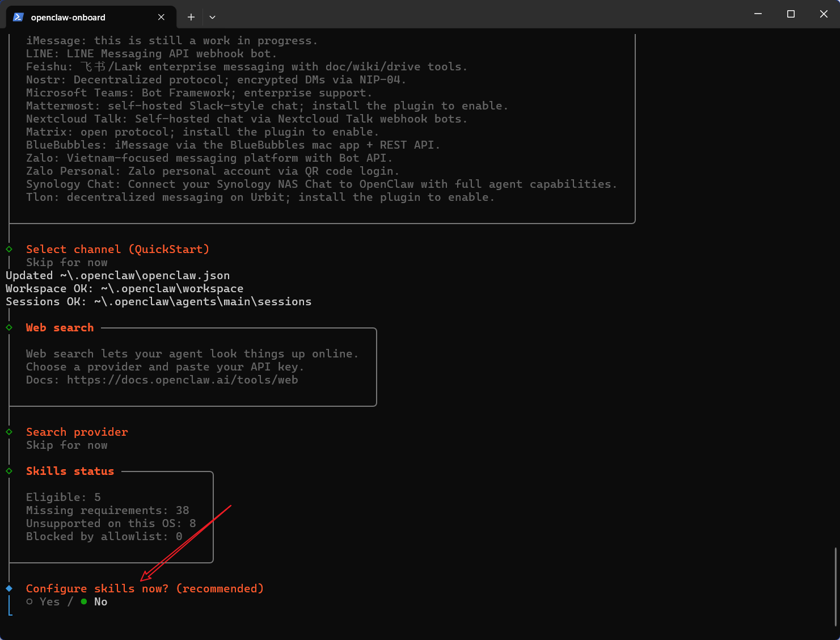The height and width of the screenshot is (640, 840).
Task: Click the Nostr description line
Action: click(216, 80)
